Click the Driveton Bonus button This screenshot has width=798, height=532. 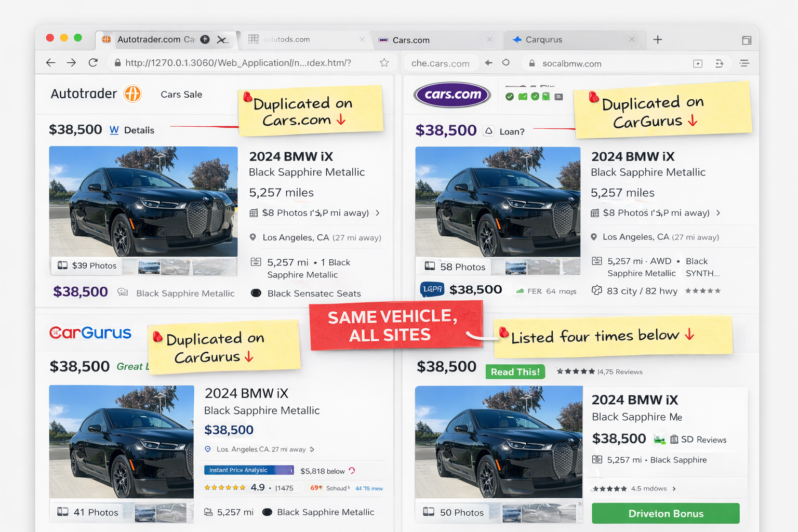click(665, 513)
